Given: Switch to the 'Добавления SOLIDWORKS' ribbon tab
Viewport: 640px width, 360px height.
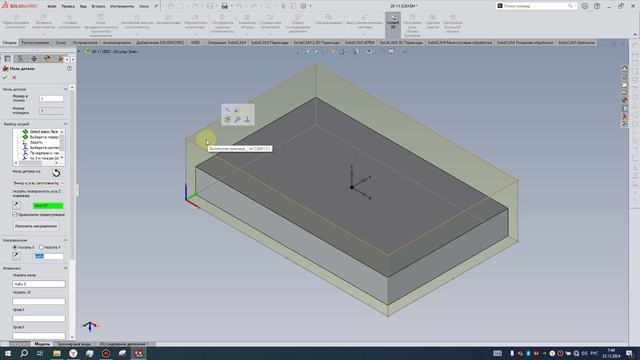Looking at the screenshot, I should [x=160, y=42].
